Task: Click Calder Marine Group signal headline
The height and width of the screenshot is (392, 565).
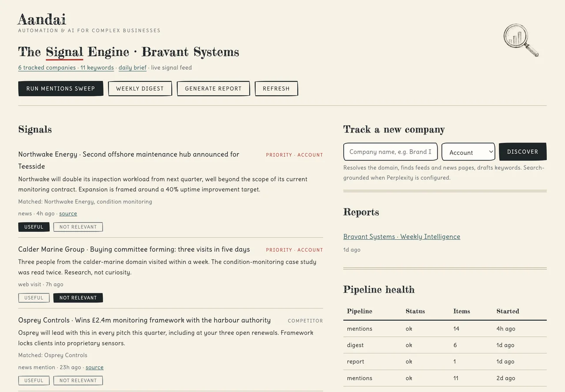Action: [134, 249]
